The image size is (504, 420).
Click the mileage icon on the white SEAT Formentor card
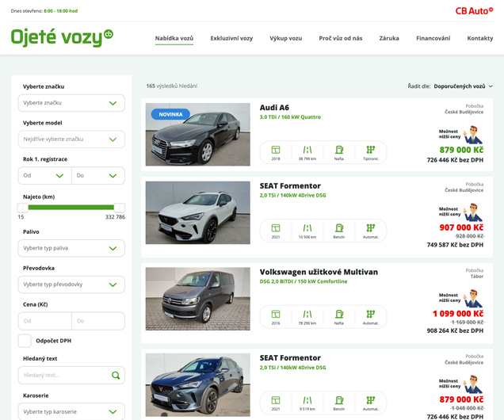tap(307, 228)
